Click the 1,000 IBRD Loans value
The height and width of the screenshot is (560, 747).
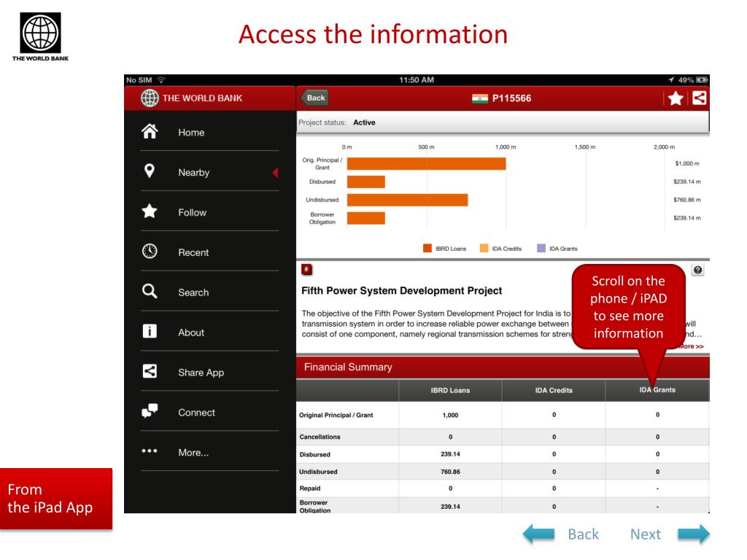pyautogui.click(x=450, y=415)
